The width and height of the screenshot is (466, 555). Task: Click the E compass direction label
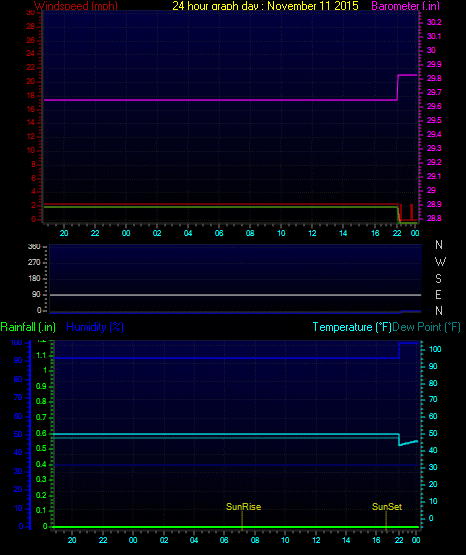tap(438, 295)
